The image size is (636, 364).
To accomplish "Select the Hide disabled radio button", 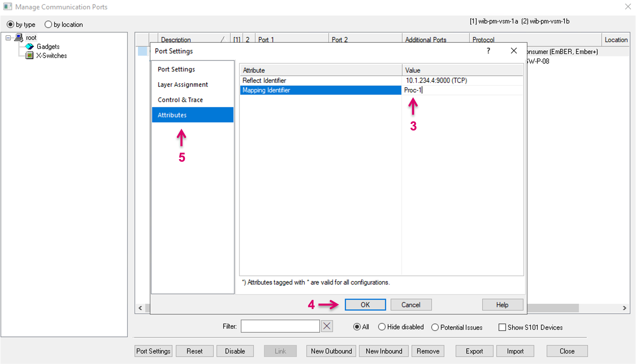I will [382, 327].
